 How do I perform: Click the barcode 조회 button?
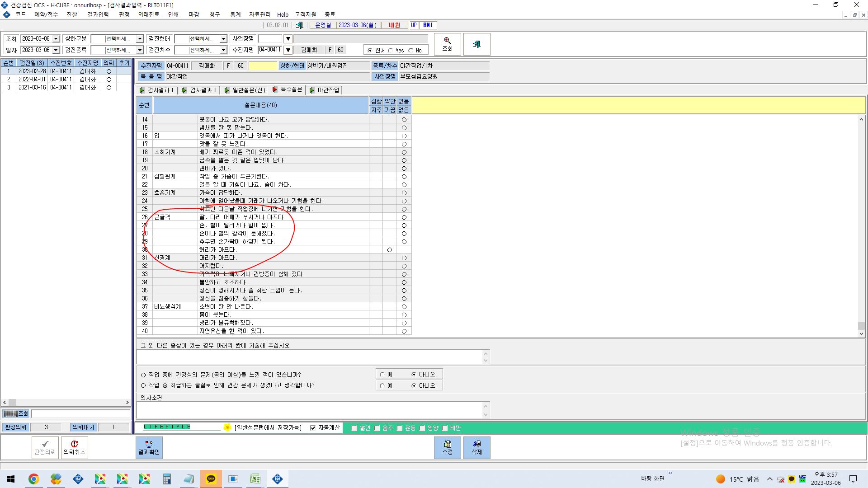click(16, 413)
